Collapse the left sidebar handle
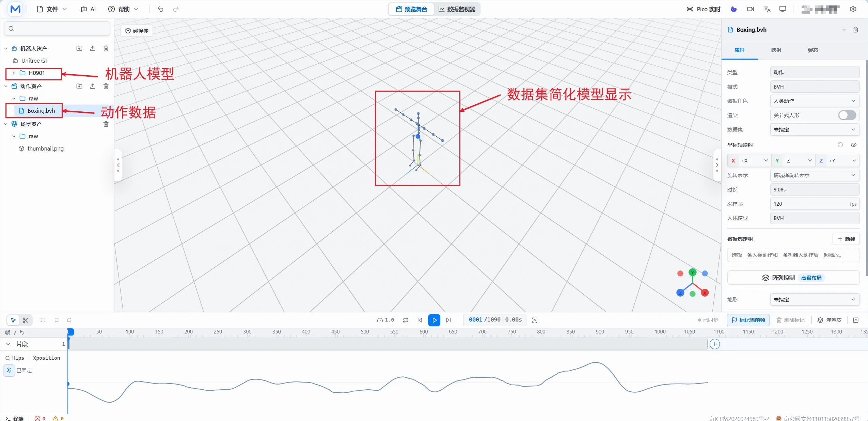Screen dimensions: 868x421 pyautogui.click(x=118, y=165)
